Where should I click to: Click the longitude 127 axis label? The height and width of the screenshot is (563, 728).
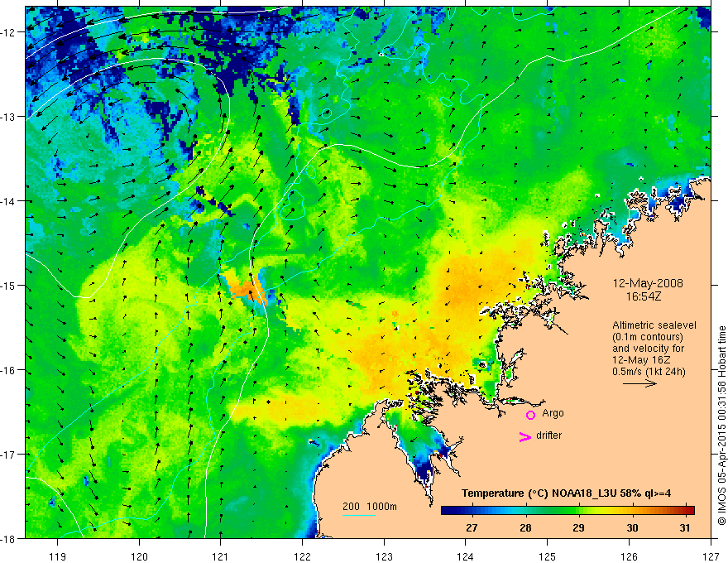point(711,556)
